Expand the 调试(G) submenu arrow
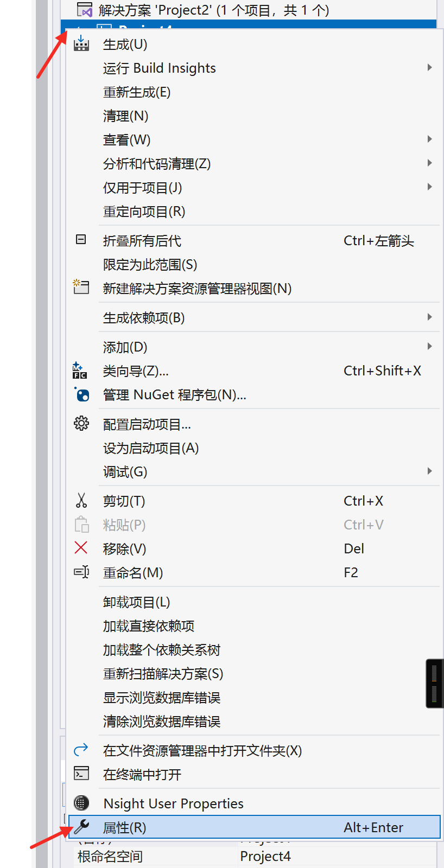 (x=429, y=471)
